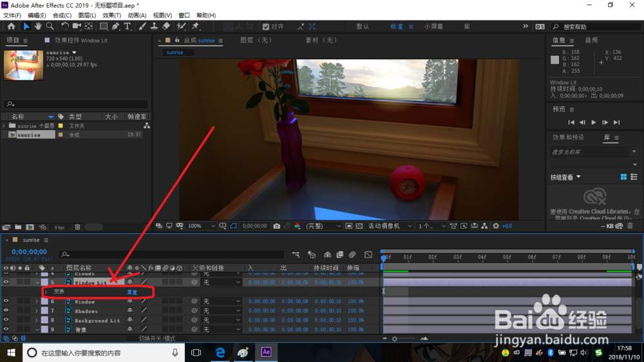Expand the Background Lit layer
Image resolution: width=644 pixels, height=362 pixels.
tap(37, 320)
